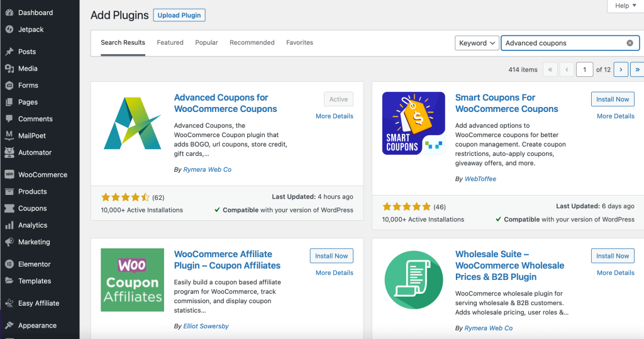The height and width of the screenshot is (339, 644).
Task: Click the Media icon in sidebar
Action: pos(9,69)
